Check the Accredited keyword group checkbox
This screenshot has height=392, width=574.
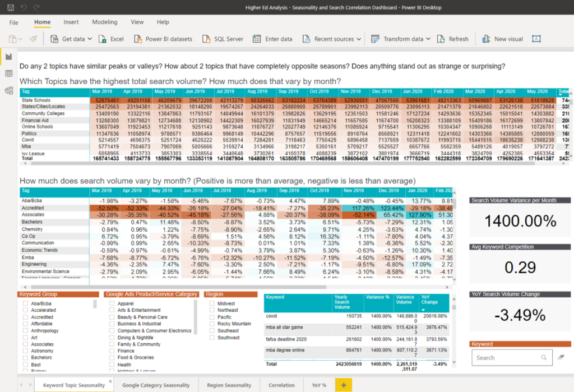[25, 317]
